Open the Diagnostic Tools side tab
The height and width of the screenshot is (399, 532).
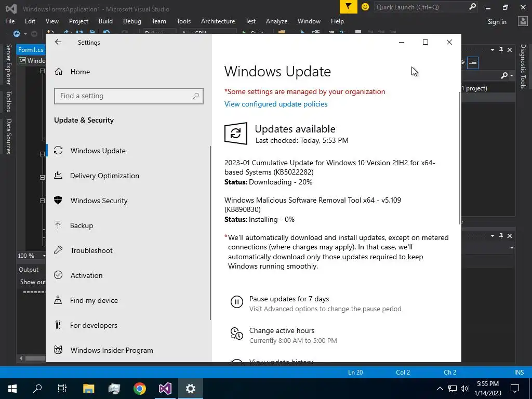[523, 66]
